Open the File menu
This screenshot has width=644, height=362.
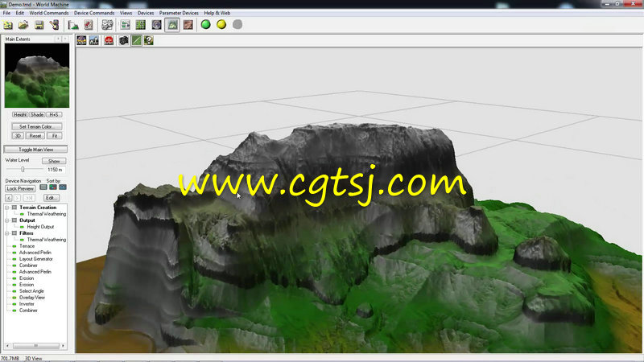(x=6, y=13)
